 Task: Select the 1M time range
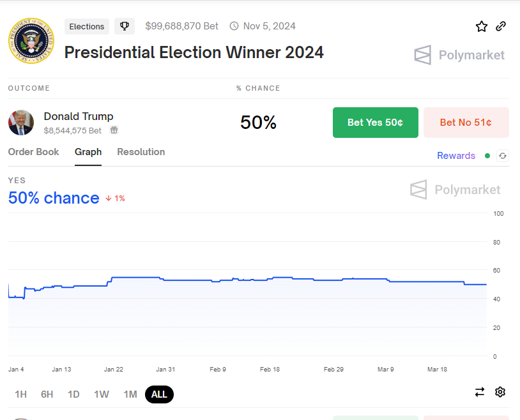tap(130, 394)
